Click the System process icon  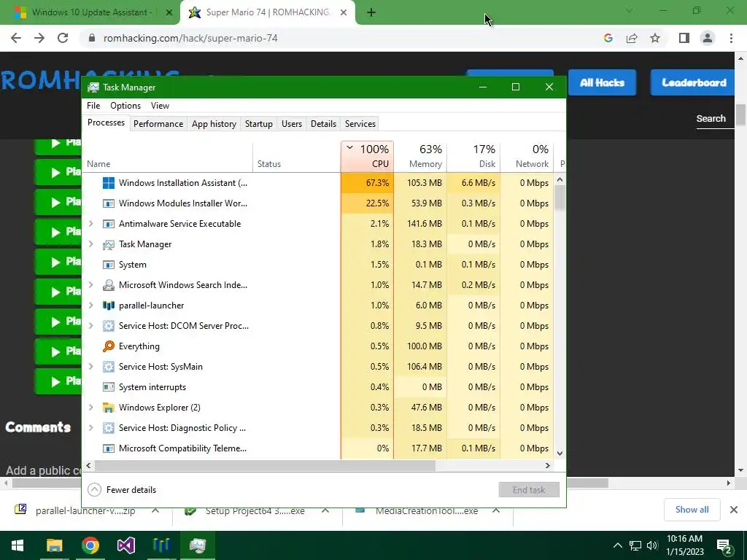109,265
